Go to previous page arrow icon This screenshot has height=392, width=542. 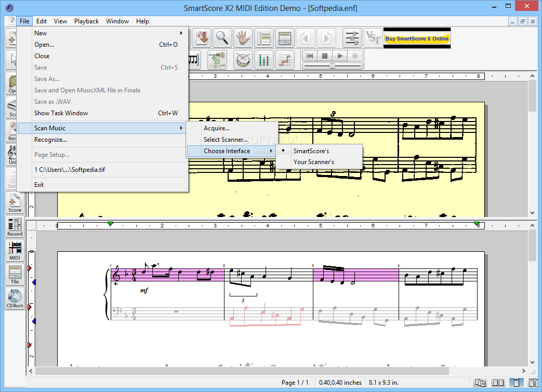pos(305,38)
